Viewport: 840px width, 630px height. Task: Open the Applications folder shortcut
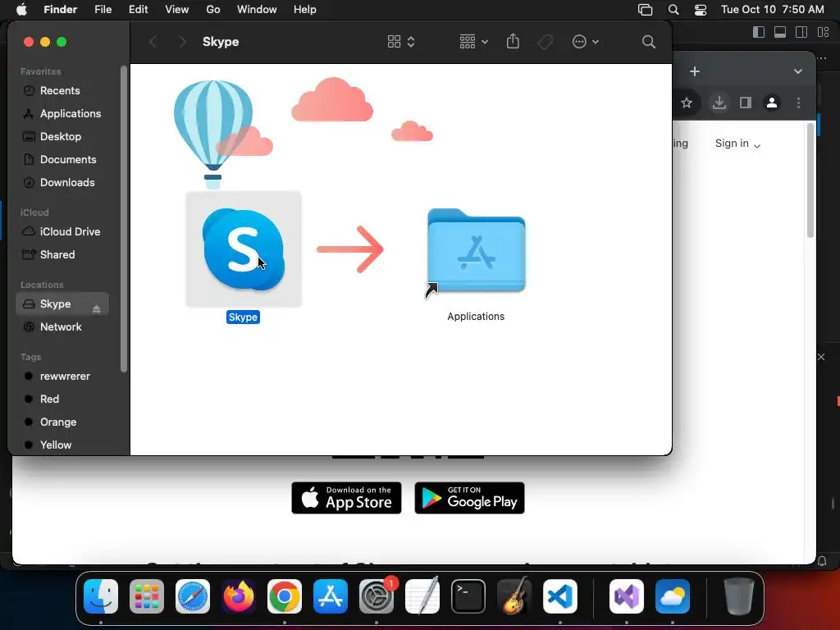(477, 251)
